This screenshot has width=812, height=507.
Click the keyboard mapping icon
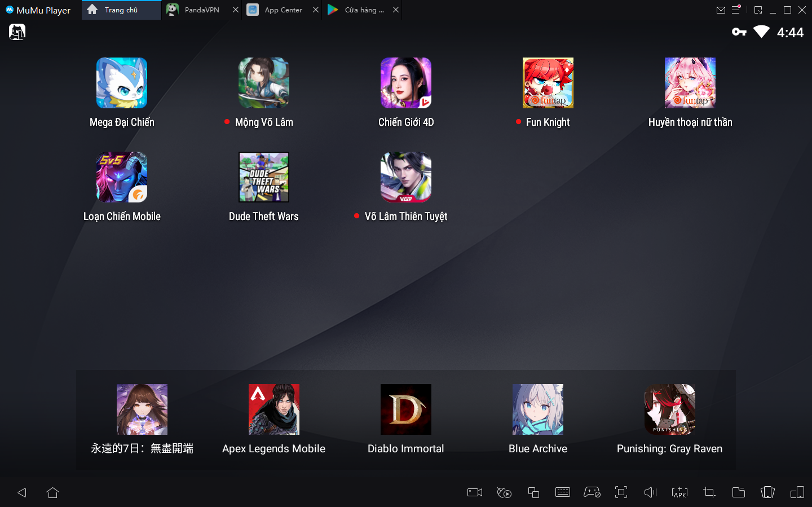click(563, 492)
